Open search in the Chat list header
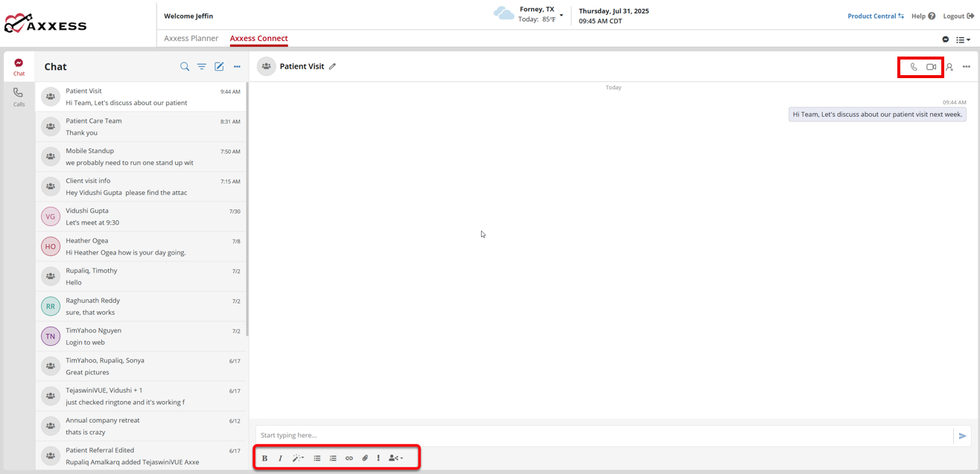The width and height of the screenshot is (980, 474). click(x=185, y=67)
